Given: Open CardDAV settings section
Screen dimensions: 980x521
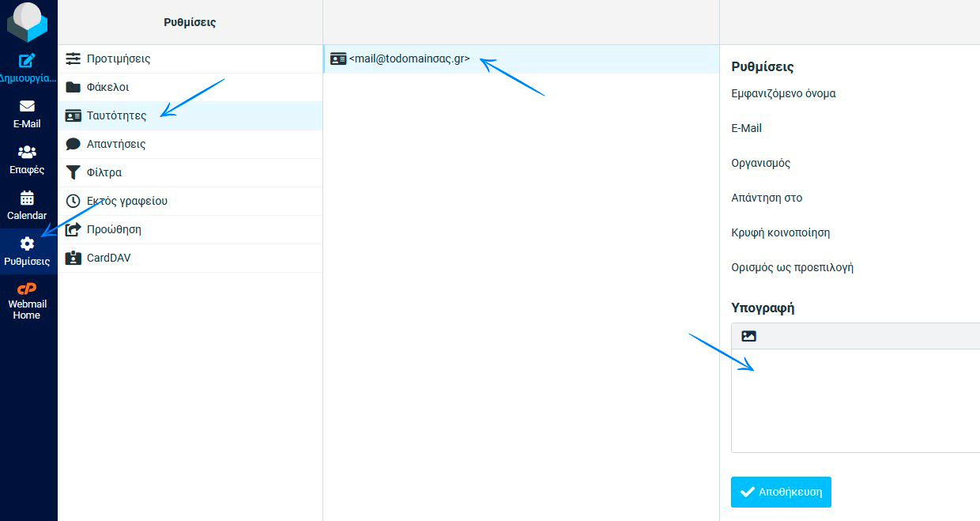Looking at the screenshot, I should pos(108,258).
